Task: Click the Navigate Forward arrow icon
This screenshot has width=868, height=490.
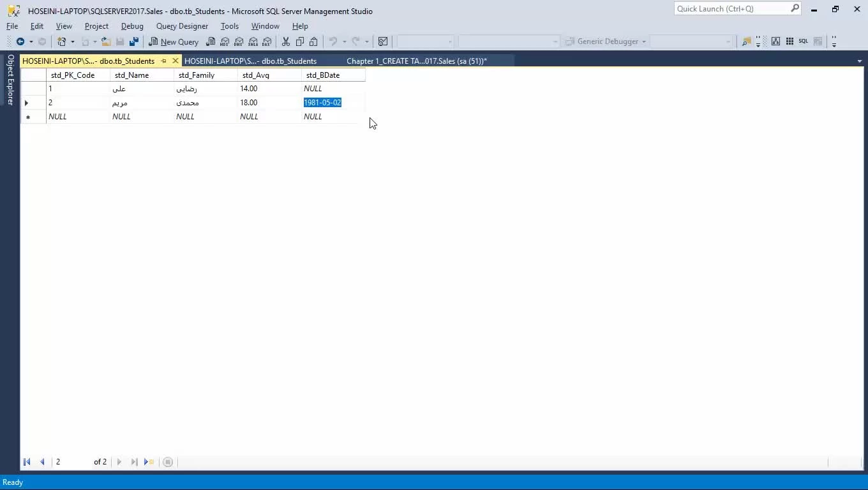Action: [x=42, y=41]
